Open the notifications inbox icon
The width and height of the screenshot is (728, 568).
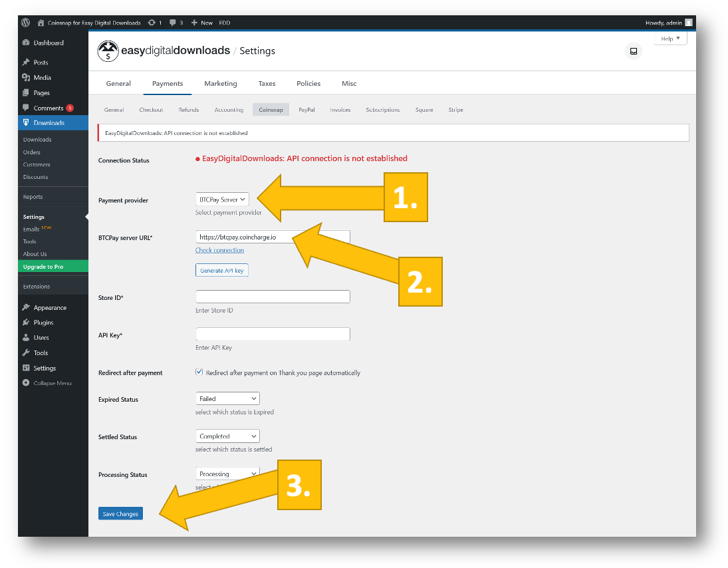click(634, 51)
